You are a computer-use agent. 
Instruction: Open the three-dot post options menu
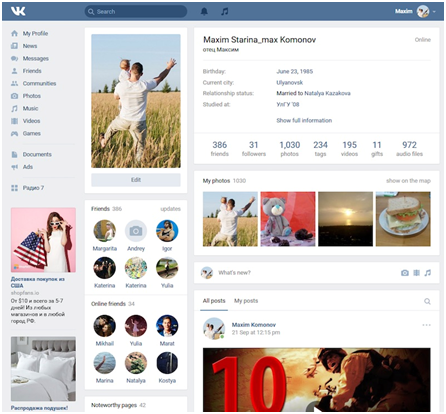(426, 325)
